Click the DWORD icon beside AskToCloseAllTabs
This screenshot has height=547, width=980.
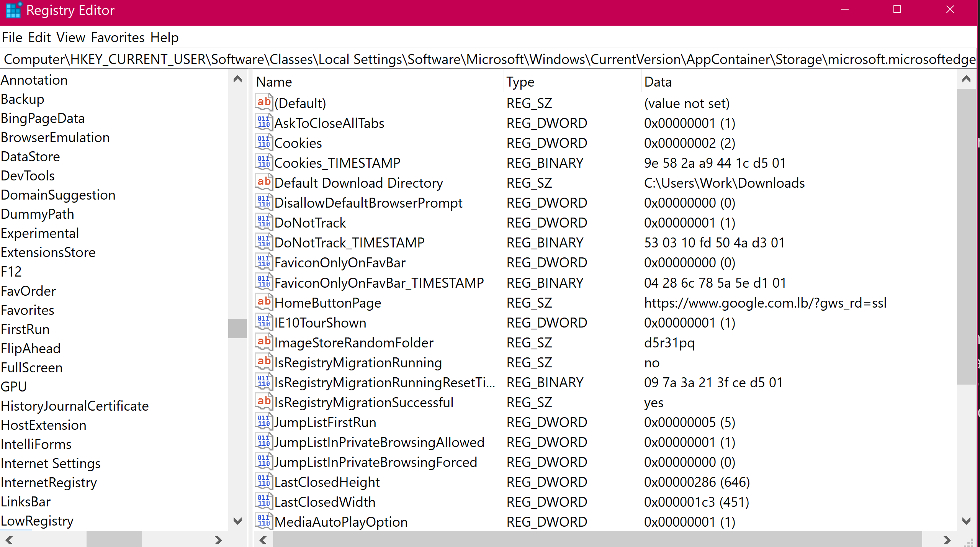pos(263,123)
